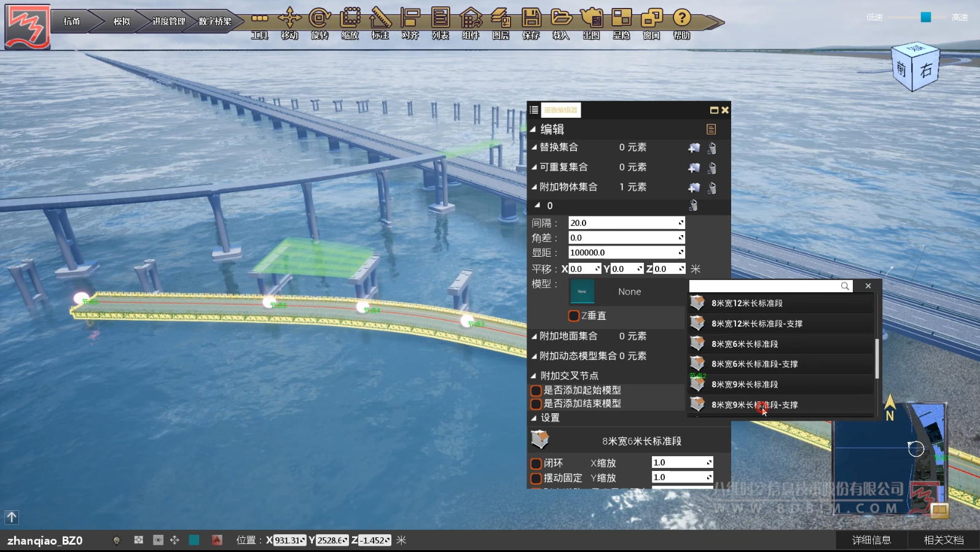
Task: Click the 出图 export image icon
Action: click(591, 23)
